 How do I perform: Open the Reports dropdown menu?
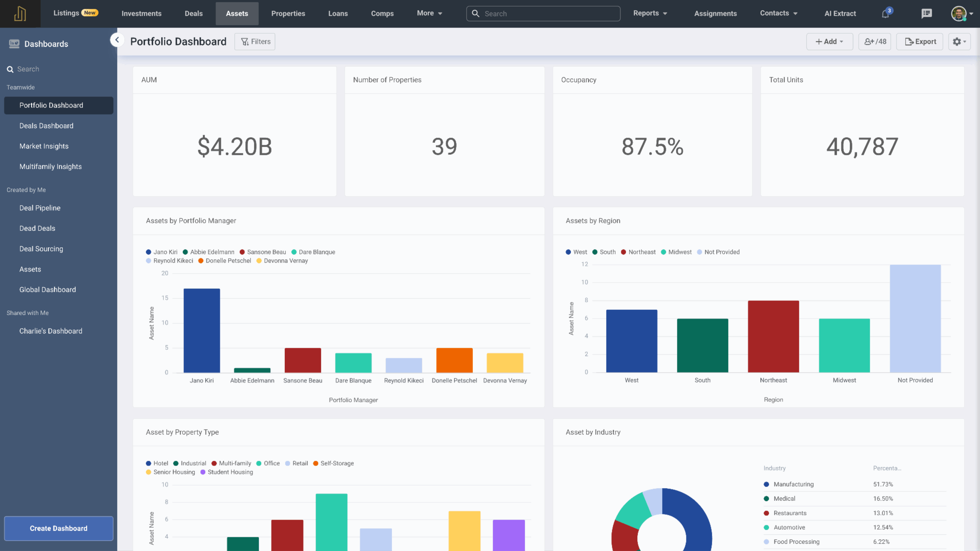point(650,13)
